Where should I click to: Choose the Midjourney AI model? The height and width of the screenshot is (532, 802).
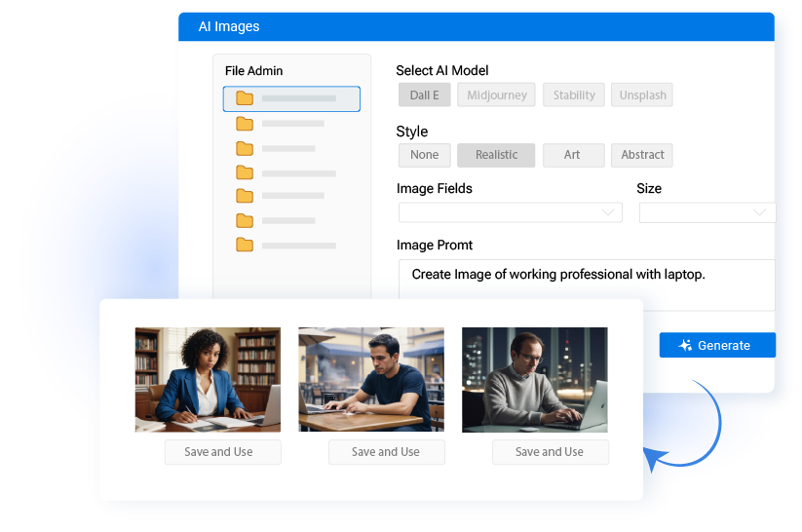[x=497, y=95]
